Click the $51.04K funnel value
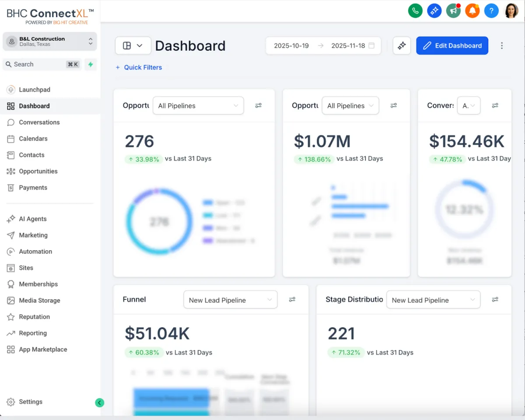Image resolution: width=525 pixels, height=420 pixels. click(157, 333)
